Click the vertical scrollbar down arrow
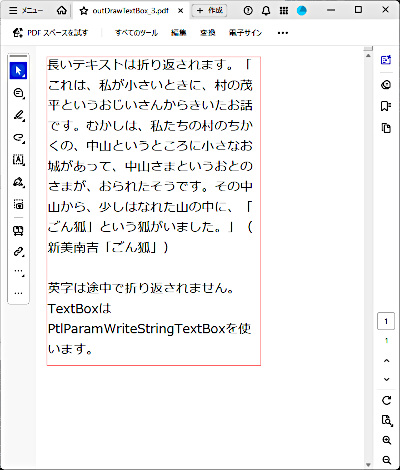 [368, 464]
